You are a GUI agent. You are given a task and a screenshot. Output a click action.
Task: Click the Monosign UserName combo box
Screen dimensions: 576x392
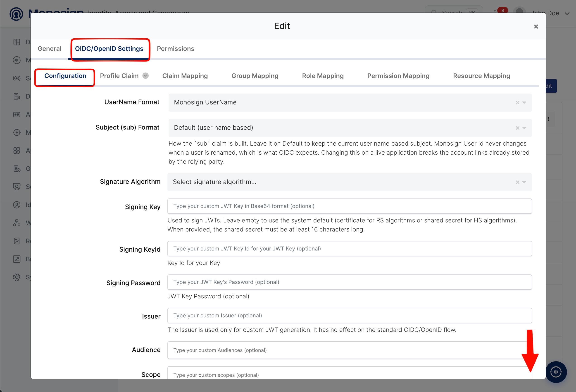[350, 102]
